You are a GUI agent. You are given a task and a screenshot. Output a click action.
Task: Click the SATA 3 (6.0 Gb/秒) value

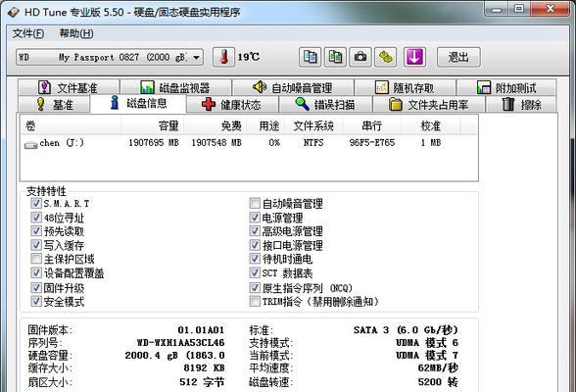click(406, 330)
